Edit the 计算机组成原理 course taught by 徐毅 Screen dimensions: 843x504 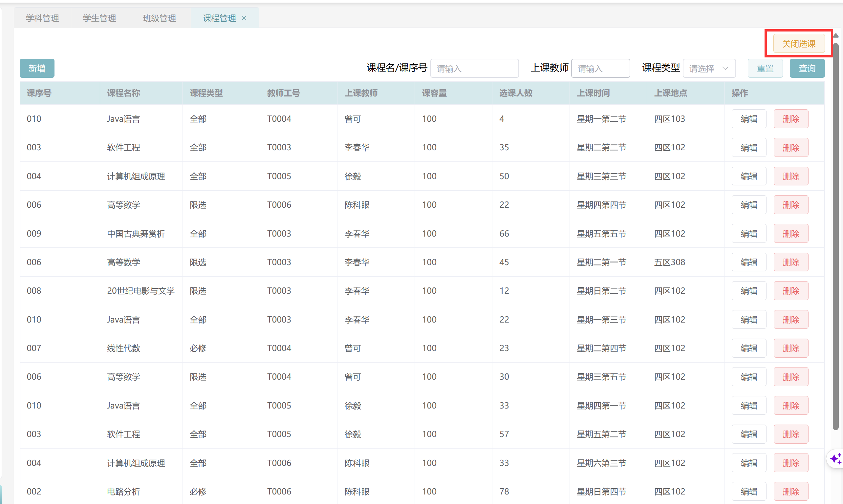tap(749, 176)
